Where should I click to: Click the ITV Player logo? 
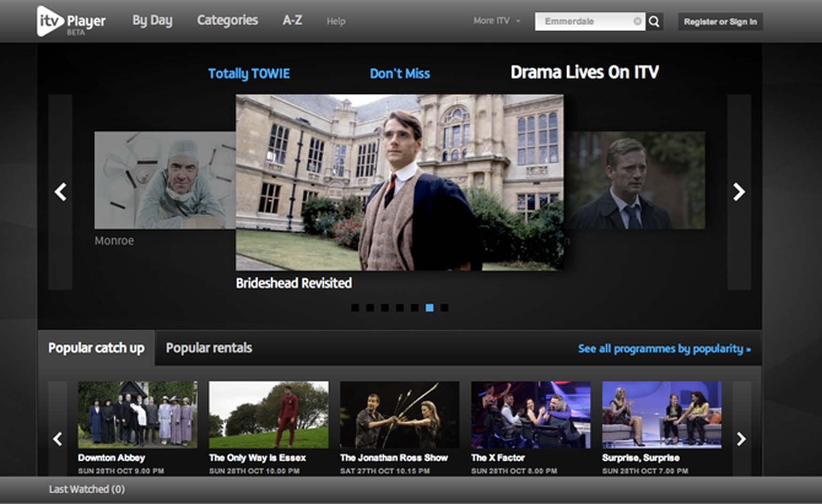pos(71,21)
